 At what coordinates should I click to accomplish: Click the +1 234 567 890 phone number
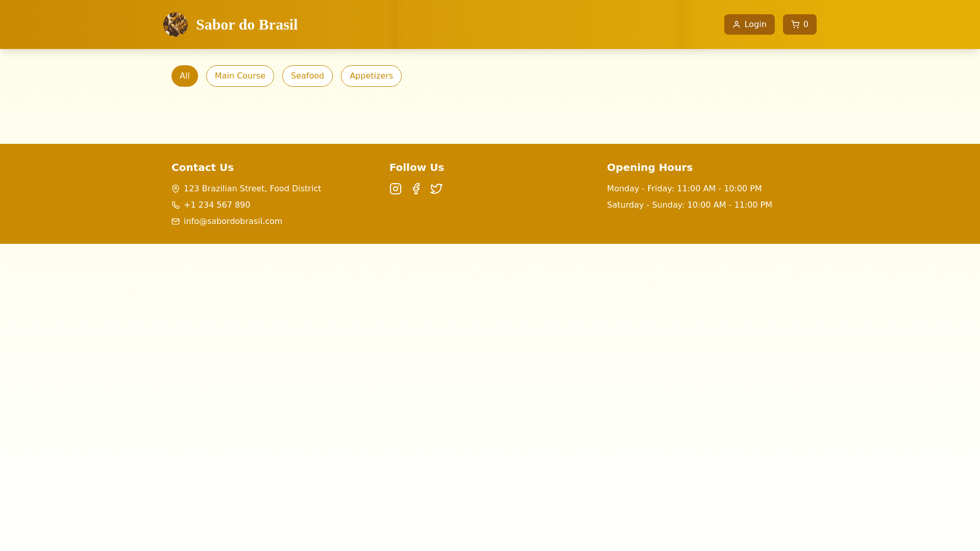[217, 205]
